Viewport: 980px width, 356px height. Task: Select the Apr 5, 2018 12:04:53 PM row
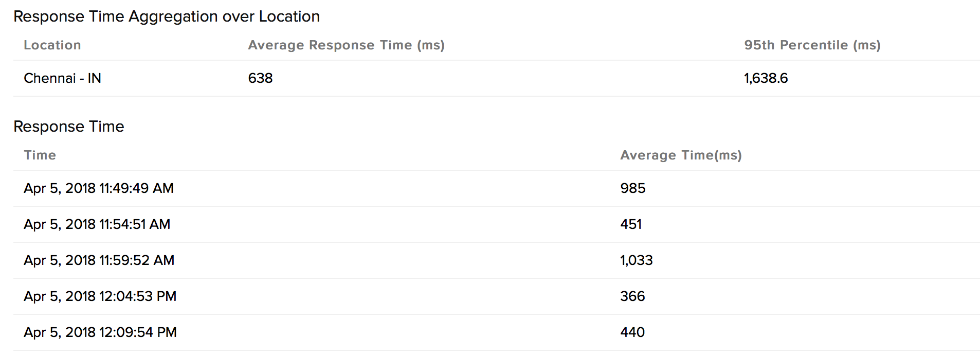[100, 296]
